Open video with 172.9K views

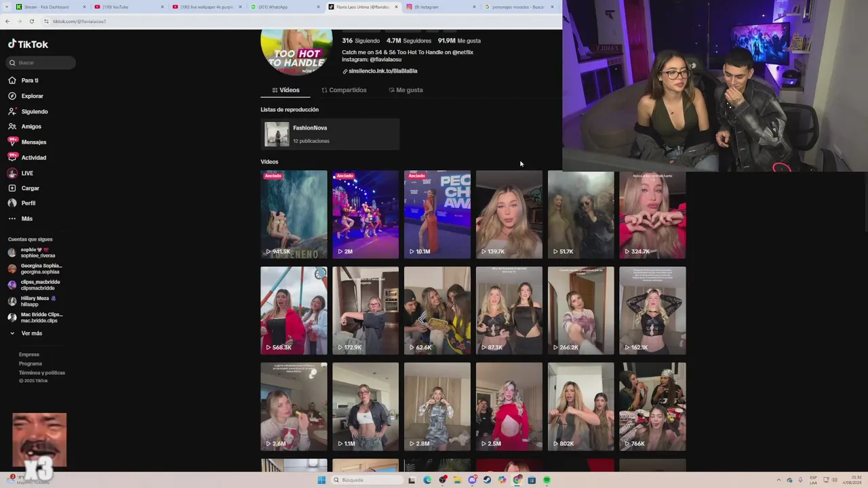366,310
